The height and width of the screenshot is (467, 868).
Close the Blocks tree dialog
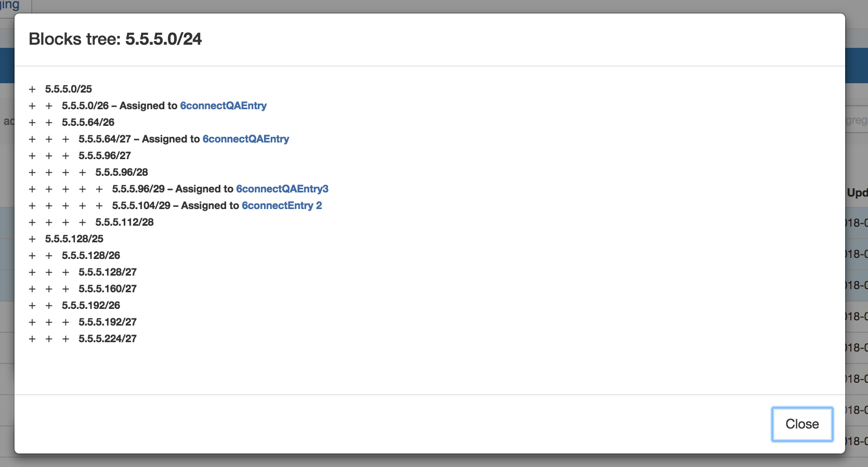[x=801, y=424]
